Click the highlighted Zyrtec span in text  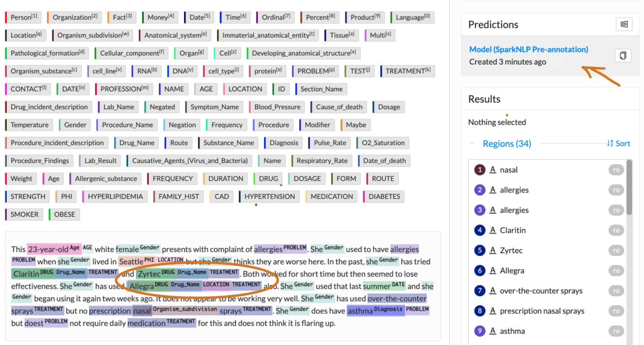click(x=149, y=274)
